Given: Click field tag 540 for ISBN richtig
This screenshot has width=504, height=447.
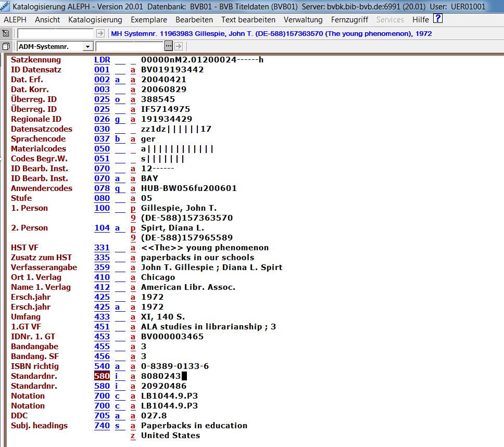Looking at the screenshot, I should tap(102, 366).
